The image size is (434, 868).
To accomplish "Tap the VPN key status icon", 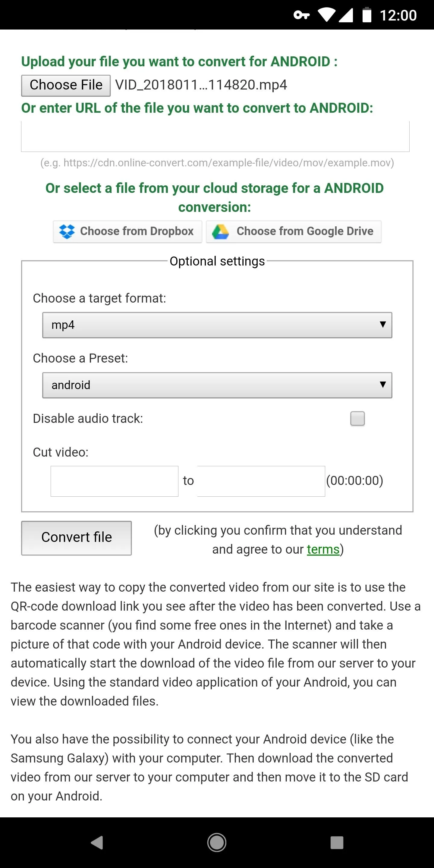I will click(301, 15).
